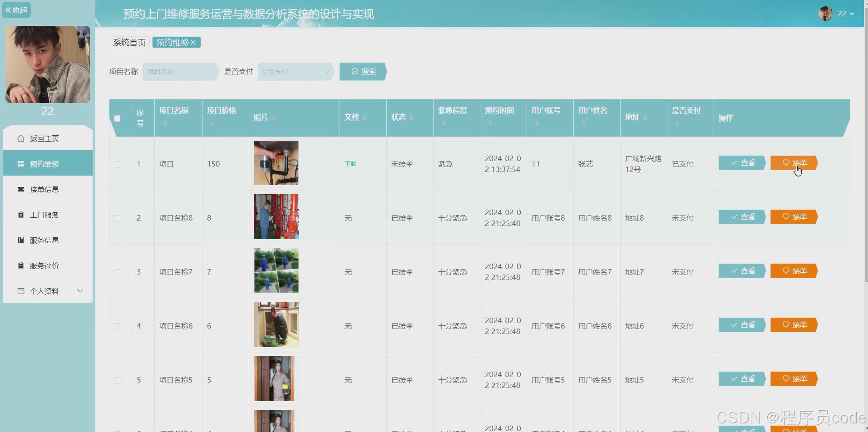The image size is (868, 432).
Task: Click the home icon beside 返回主页
Action: [x=21, y=138]
